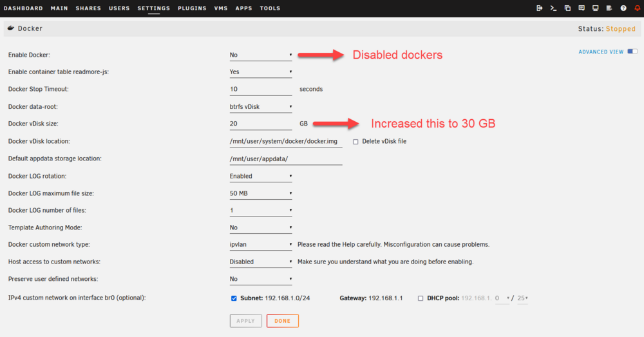The image size is (644, 337).
Task: Open the red notifications bell
Action: pos(637,8)
